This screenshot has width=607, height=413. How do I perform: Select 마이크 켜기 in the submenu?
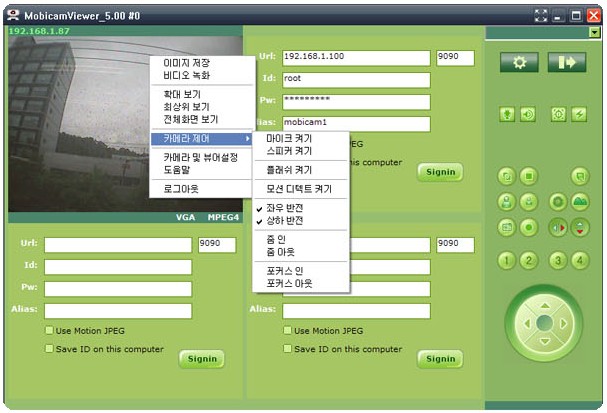click(x=301, y=139)
